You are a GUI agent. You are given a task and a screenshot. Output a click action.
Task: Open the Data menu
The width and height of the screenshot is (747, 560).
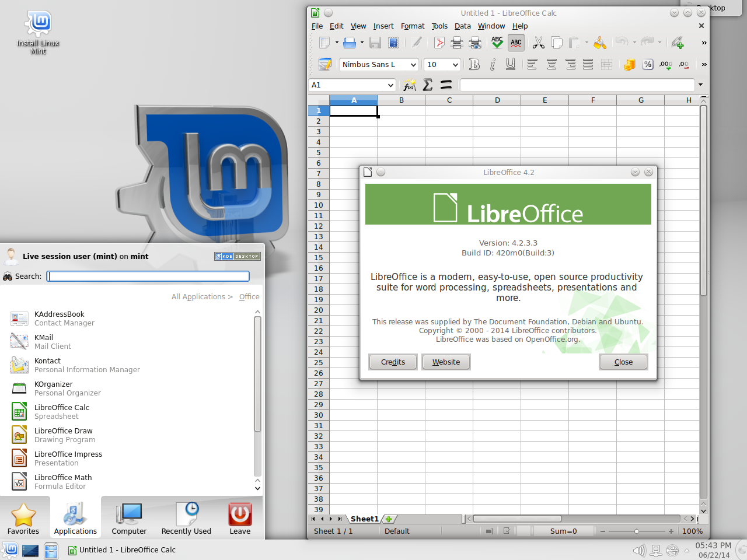[463, 26]
